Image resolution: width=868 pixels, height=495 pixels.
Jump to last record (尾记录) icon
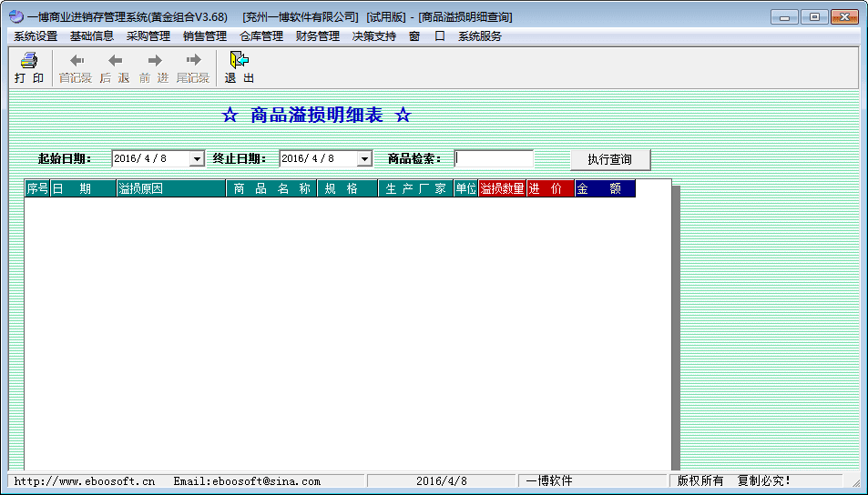point(192,61)
